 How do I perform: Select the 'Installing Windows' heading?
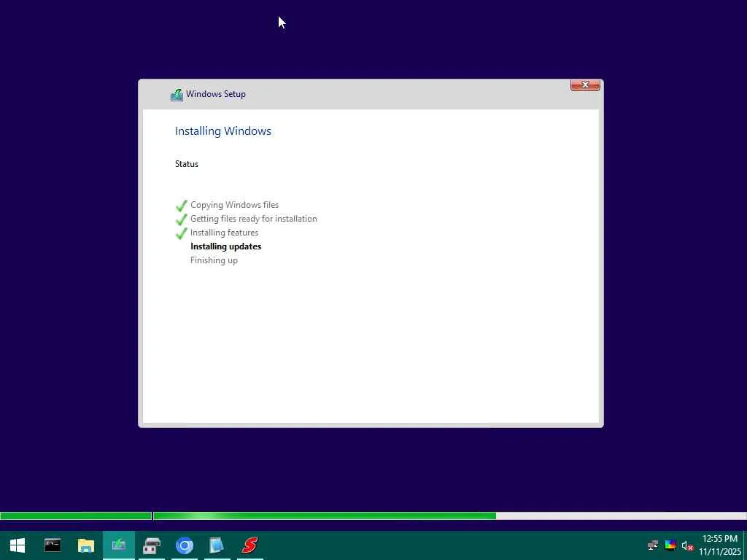(x=223, y=131)
